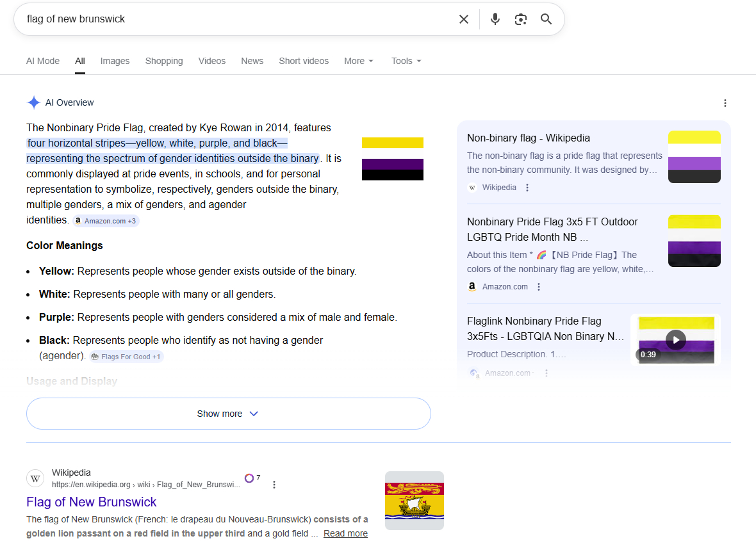Open the Flag of New Brunswick Wikipedia link
The image size is (756, 541).
coord(92,502)
